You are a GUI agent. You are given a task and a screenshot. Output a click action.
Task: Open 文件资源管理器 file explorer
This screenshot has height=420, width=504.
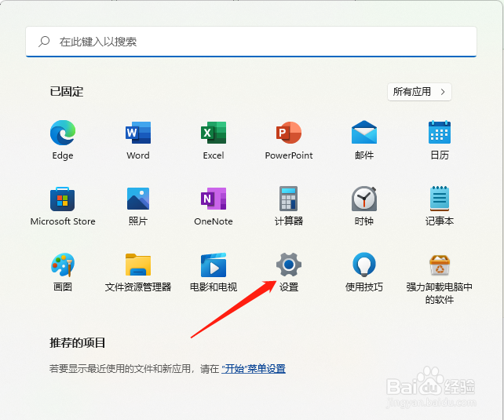click(138, 265)
